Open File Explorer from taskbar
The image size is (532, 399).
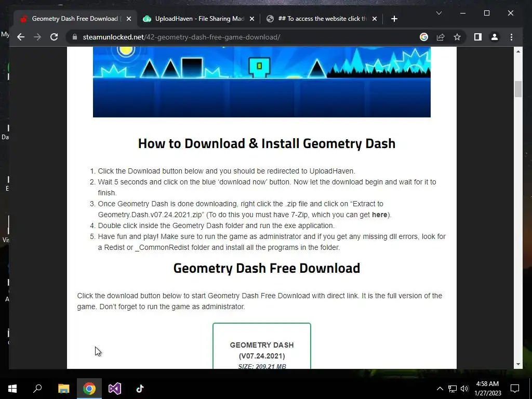63,389
